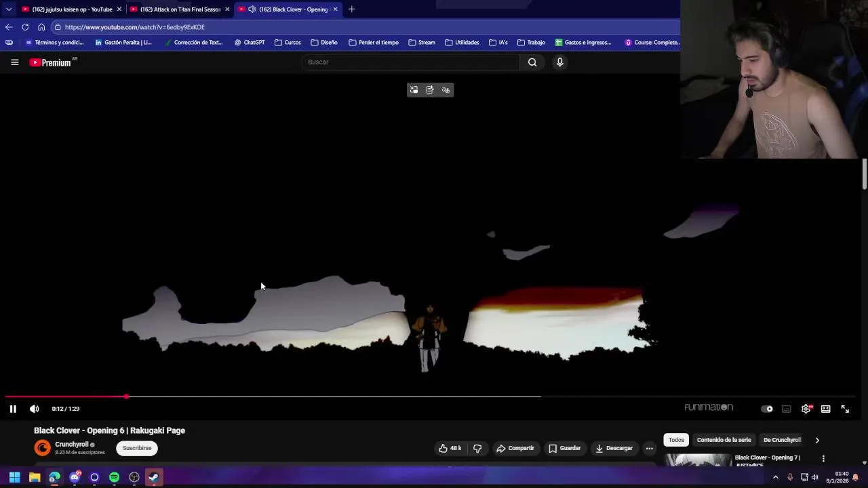Close the Black Clover tab
Screen dimensions: 868x488
tap(335, 9)
